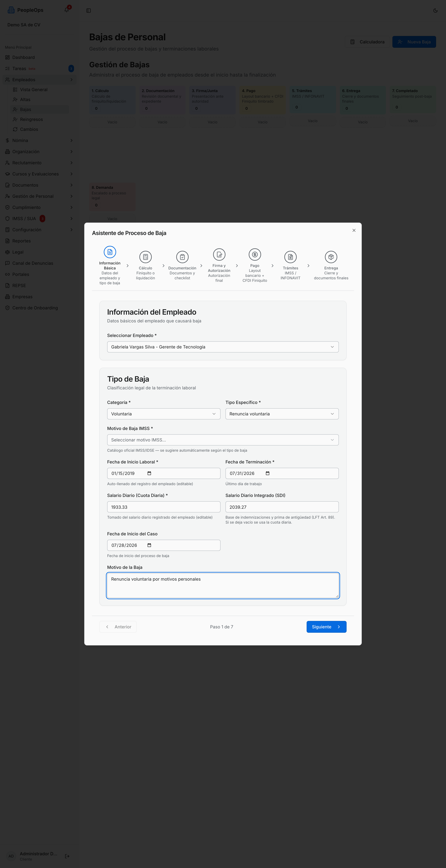The width and height of the screenshot is (446, 868).
Task: Click the Documentación checklist step icon
Action: tap(182, 257)
